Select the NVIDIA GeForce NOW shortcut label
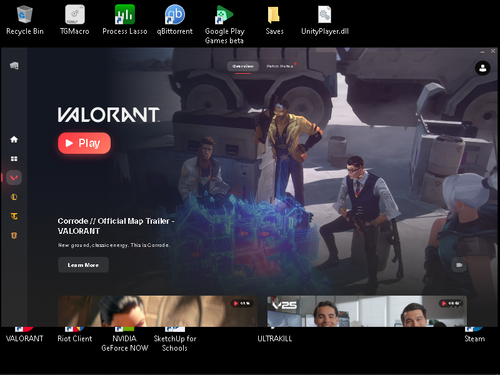This screenshot has height=375, width=500. pyautogui.click(x=125, y=343)
